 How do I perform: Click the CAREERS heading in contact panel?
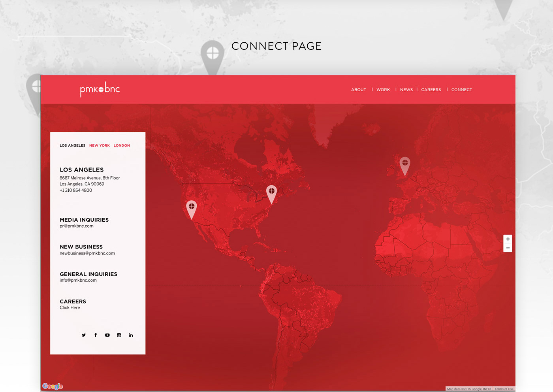pos(73,302)
